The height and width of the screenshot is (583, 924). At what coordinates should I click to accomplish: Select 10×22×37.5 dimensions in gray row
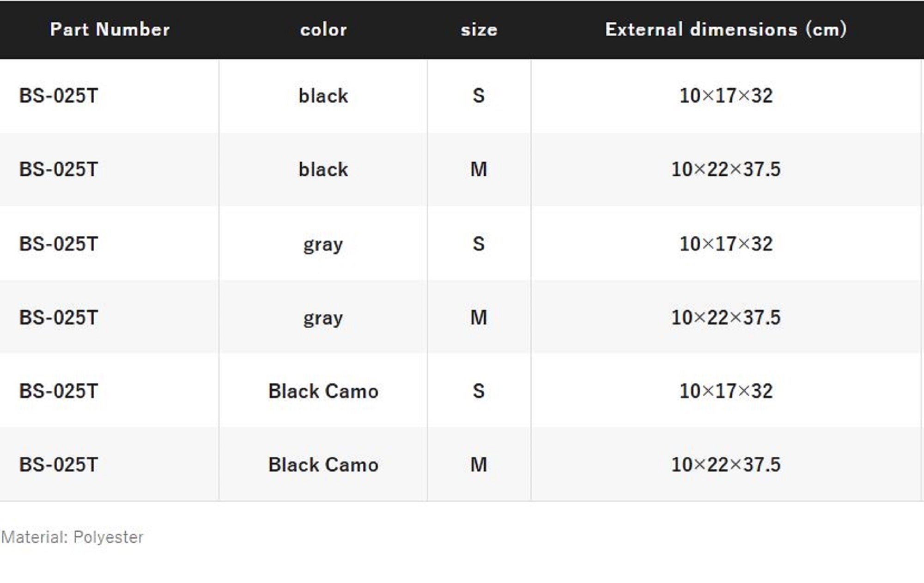tap(726, 318)
